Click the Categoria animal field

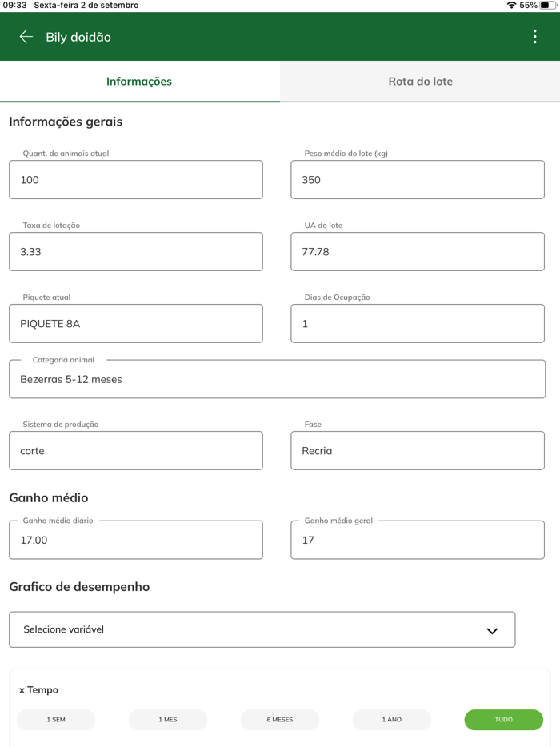point(277,379)
